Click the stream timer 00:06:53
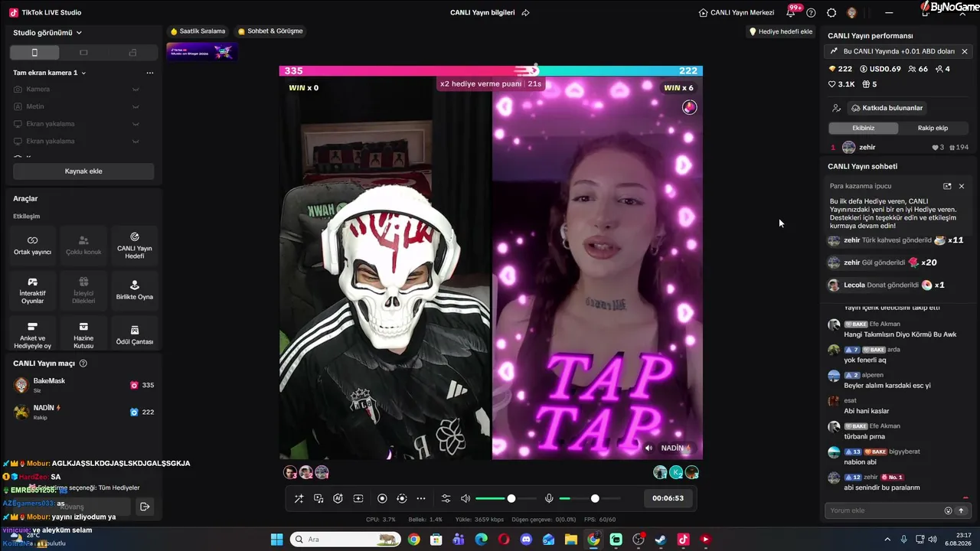 (668, 498)
